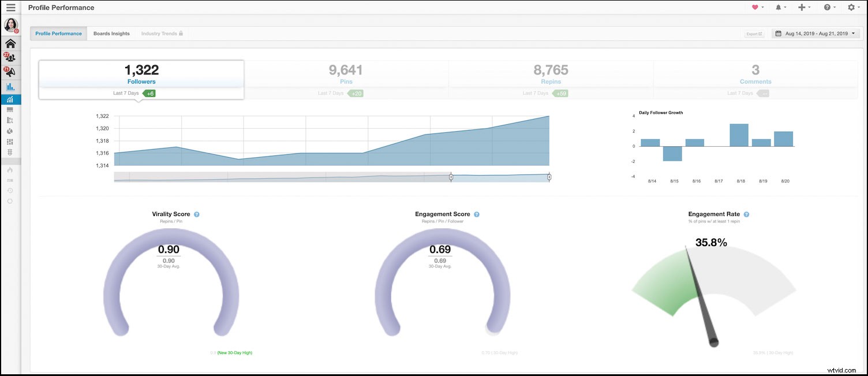The width and height of the screenshot is (868, 376).
Task: Select the bar chart insights sidebar icon
Action: coord(10,87)
